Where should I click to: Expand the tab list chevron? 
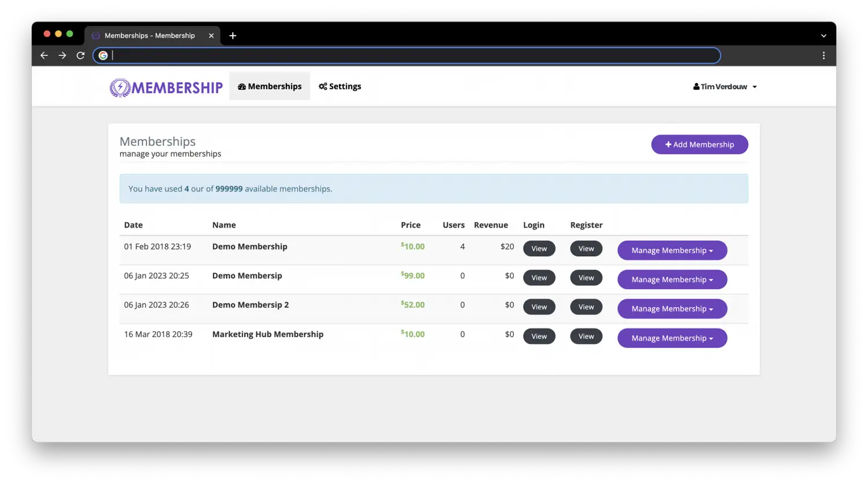(823, 36)
